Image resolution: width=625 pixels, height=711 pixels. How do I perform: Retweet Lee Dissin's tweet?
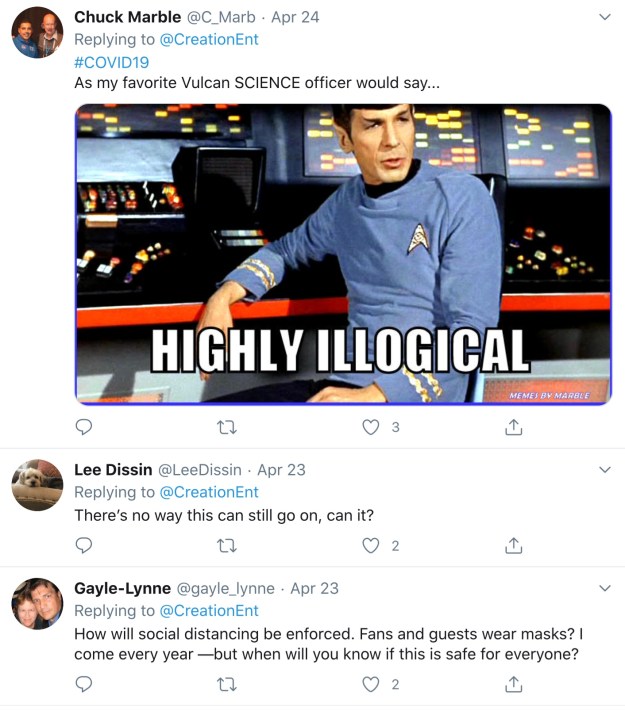point(227,545)
